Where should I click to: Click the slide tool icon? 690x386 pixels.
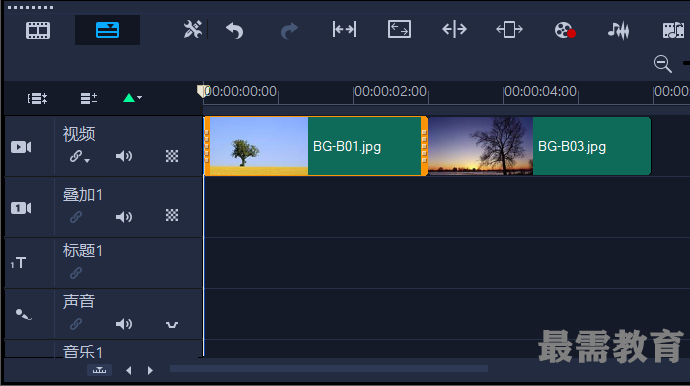click(x=509, y=29)
